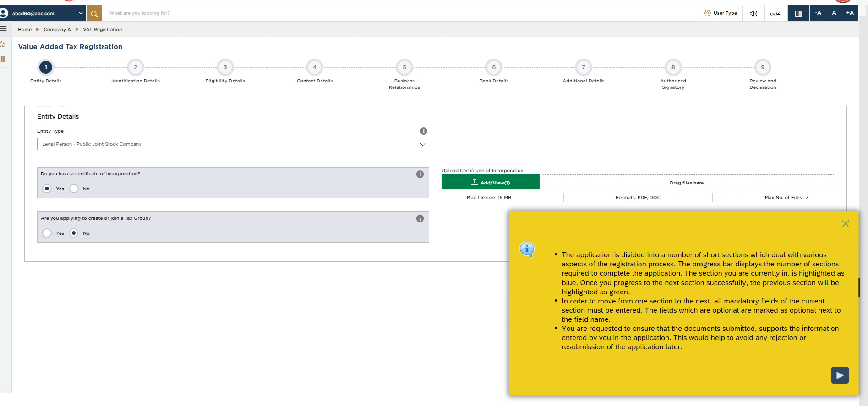Increase font size with +A button
The width and height of the screenshot is (868, 406).
(850, 13)
